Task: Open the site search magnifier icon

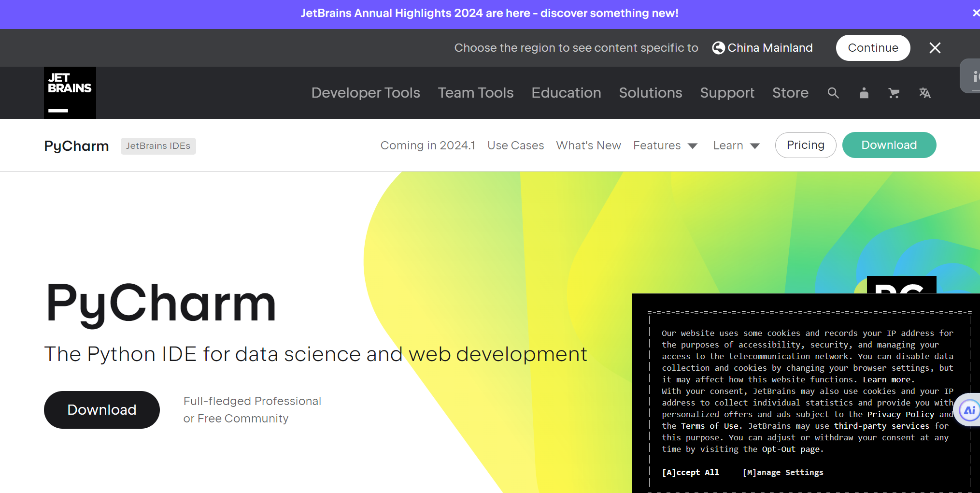Action: click(833, 93)
